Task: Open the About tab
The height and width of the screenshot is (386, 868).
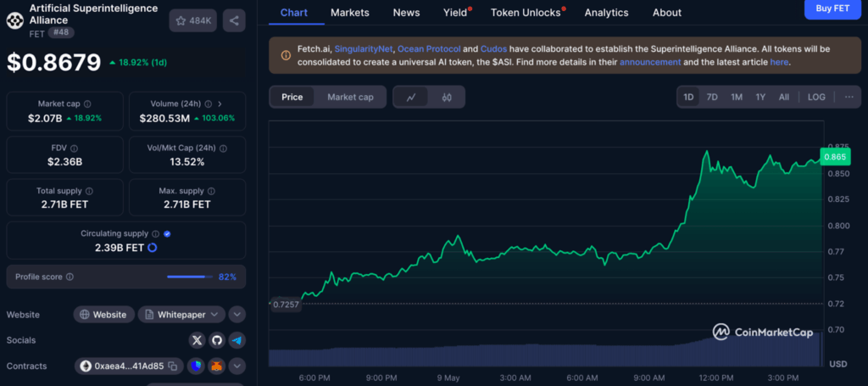Action: [667, 12]
